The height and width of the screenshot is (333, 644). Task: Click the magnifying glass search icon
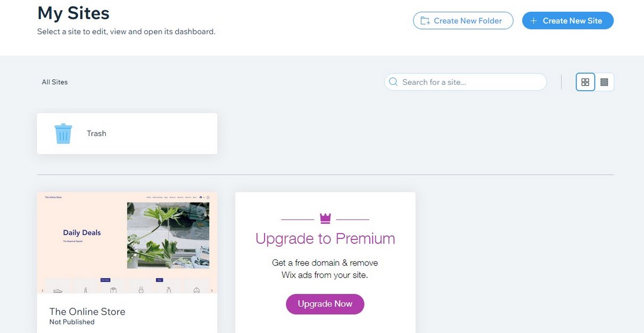[393, 82]
